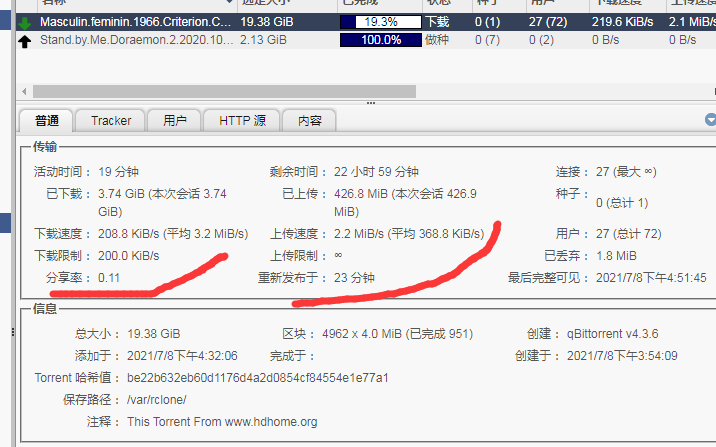
Task: Click the panel splitter handle dots
Action: [370, 102]
